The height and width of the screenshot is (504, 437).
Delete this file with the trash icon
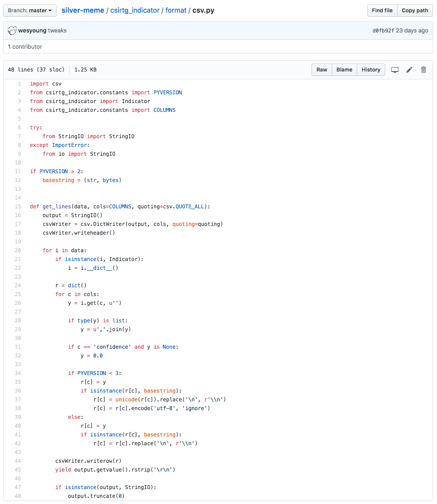click(423, 70)
